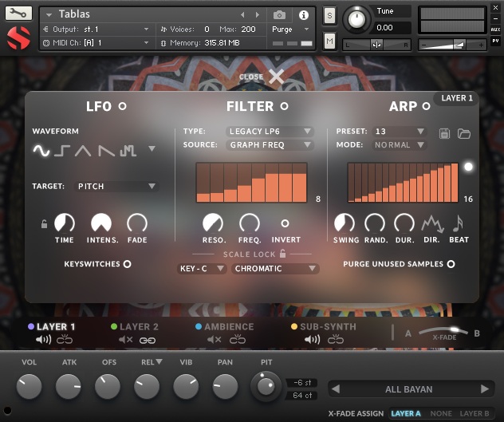
Task: Enable the FILTER power toggle
Action: coord(284,106)
